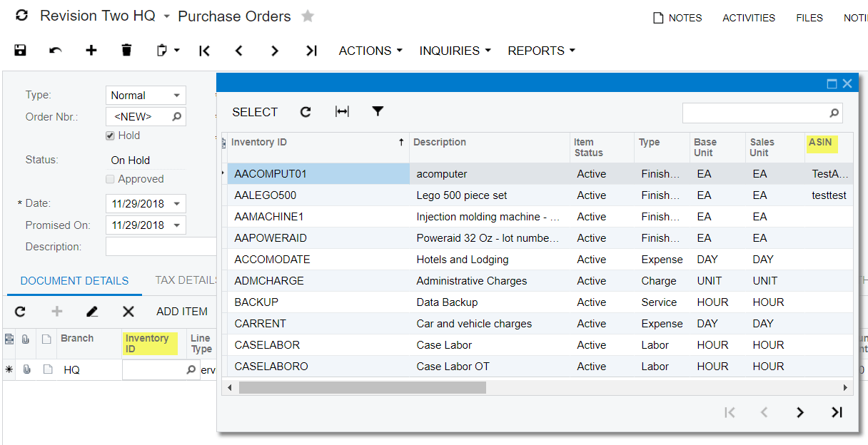Open ACTIVITIES for the purchase order

coord(749,18)
